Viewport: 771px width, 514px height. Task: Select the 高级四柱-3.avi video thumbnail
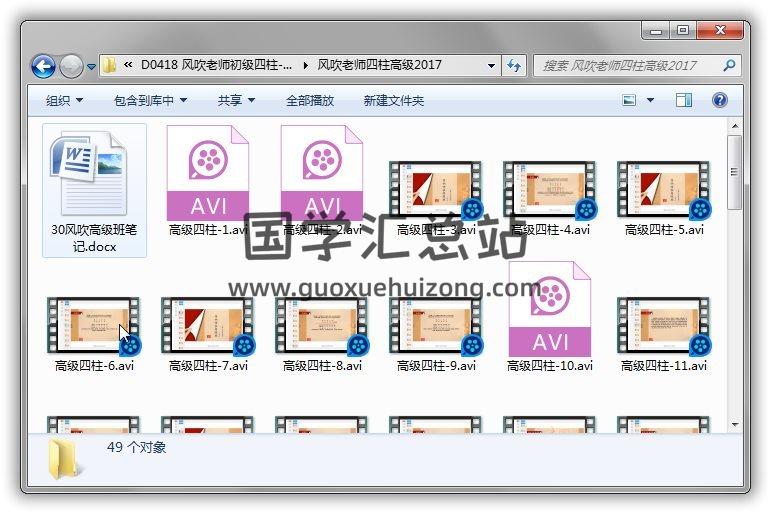(x=436, y=189)
